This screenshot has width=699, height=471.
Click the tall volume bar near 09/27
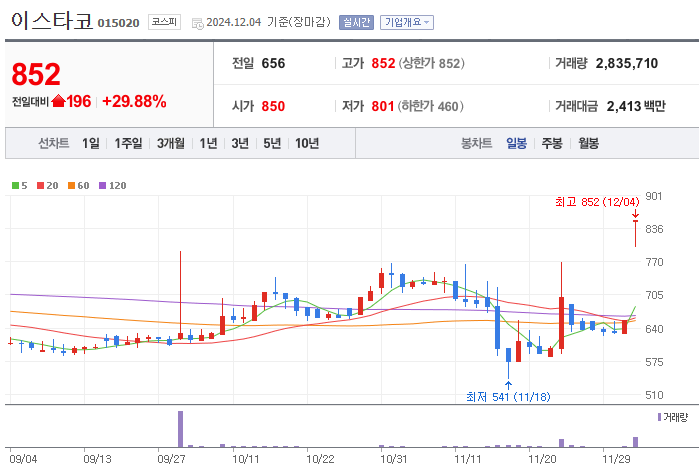180,429
